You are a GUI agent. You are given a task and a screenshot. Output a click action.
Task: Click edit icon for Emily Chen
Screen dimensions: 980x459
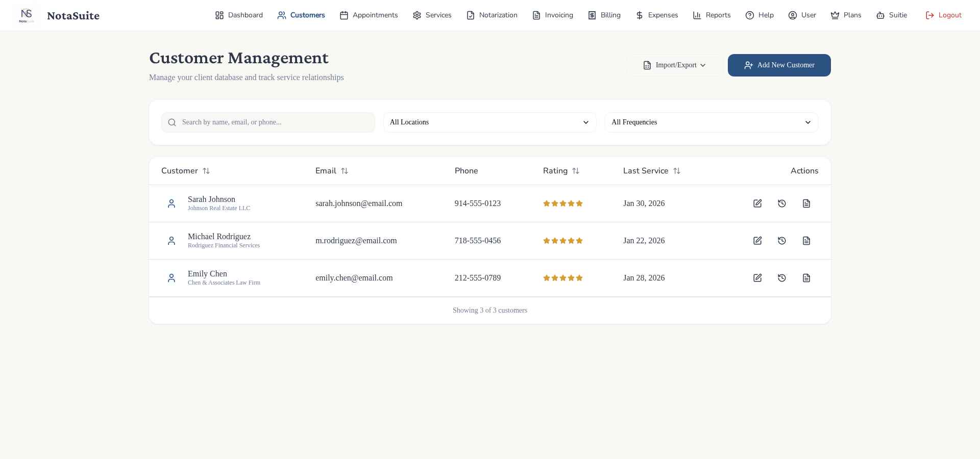[x=757, y=278]
